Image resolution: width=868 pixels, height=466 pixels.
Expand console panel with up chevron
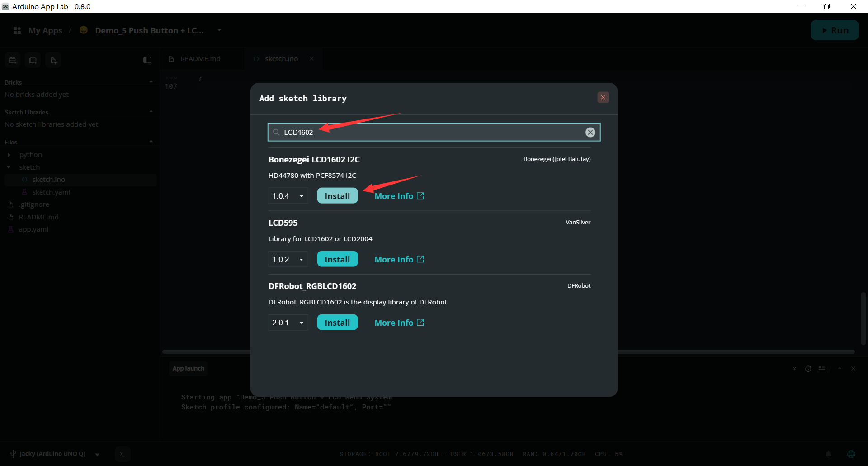pos(840,369)
